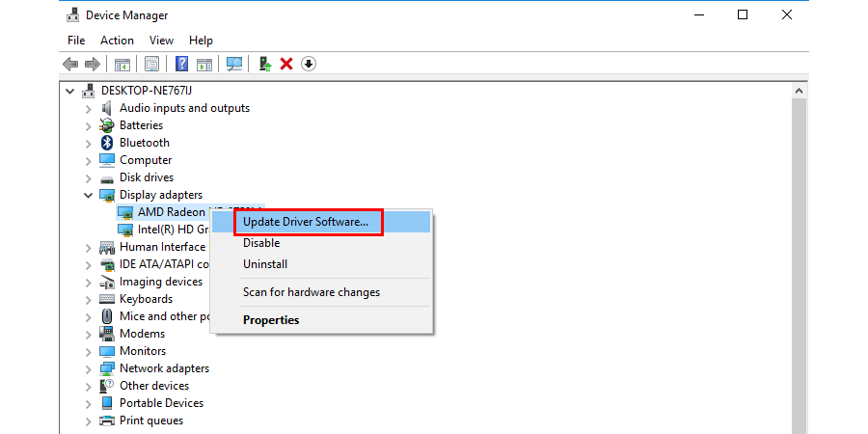Select the Imaging devices label text
Viewport: 868px width, 434px height.
click(x=161, y=282)
